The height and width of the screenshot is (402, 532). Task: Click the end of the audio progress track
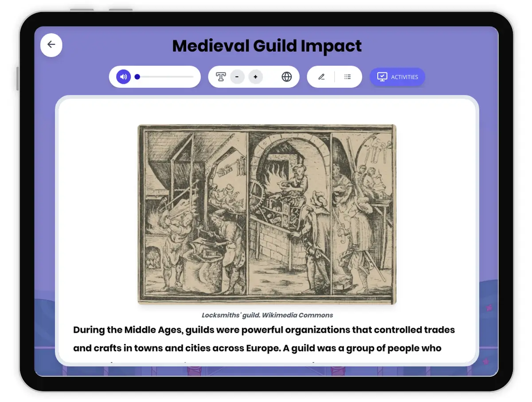pyautogui.click(x=192, y=77)
